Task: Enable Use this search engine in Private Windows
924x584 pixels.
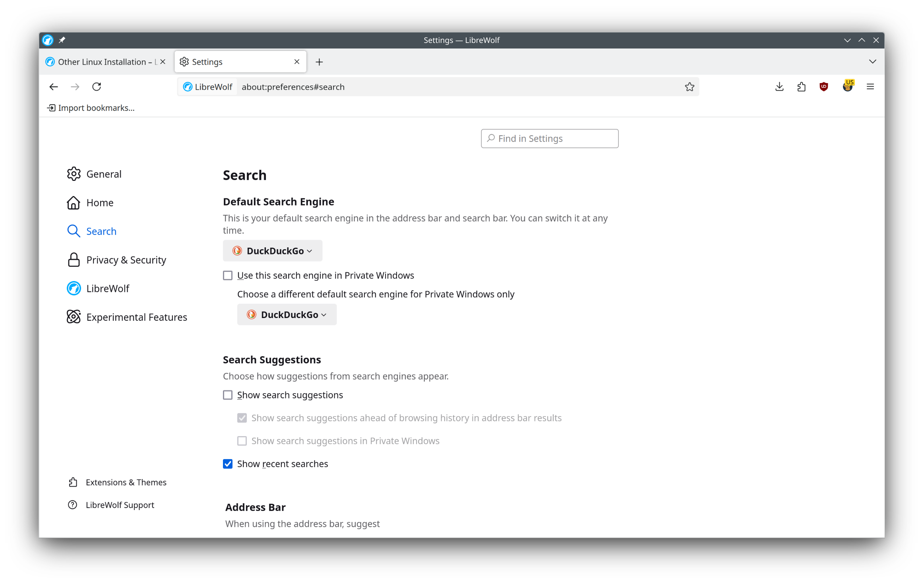Action: [x=227, y=275]
